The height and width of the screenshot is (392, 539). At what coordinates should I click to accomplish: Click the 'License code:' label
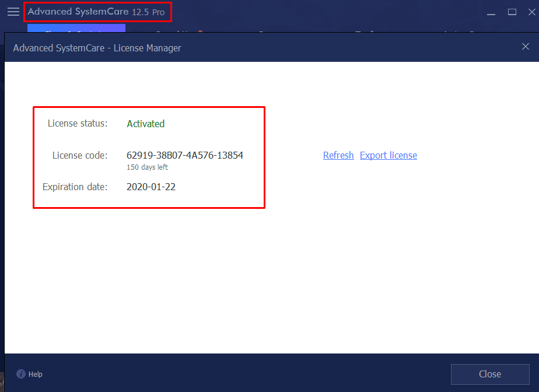80,155
